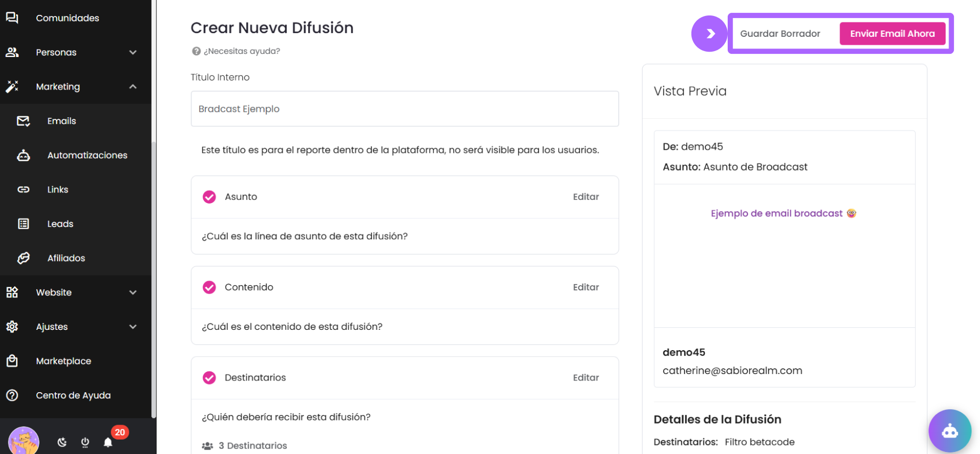Click the user avatar picture

24,441
